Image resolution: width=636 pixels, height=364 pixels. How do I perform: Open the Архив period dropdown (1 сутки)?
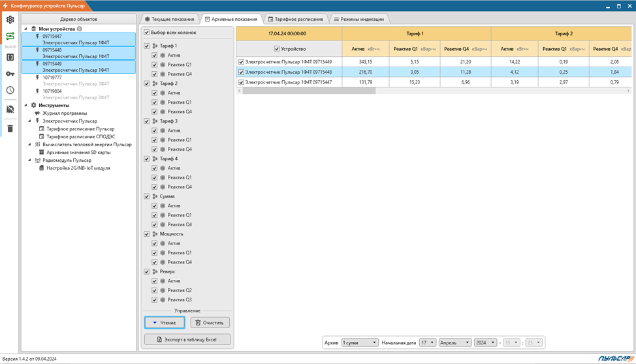tap(360, 342)
